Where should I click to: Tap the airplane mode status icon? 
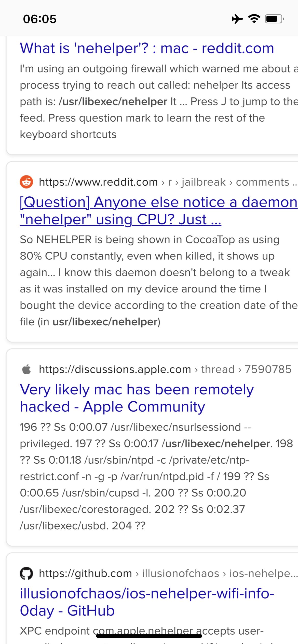click(237, 19)
